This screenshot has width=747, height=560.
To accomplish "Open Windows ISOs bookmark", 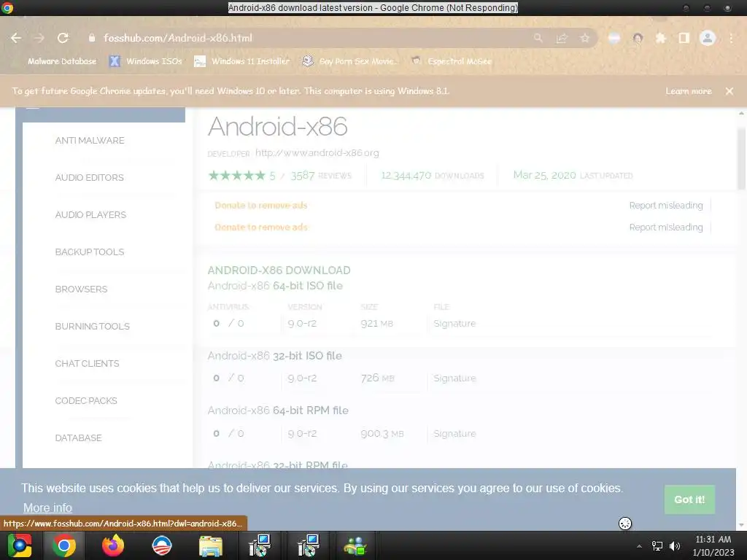I will [x=146, y=61].
